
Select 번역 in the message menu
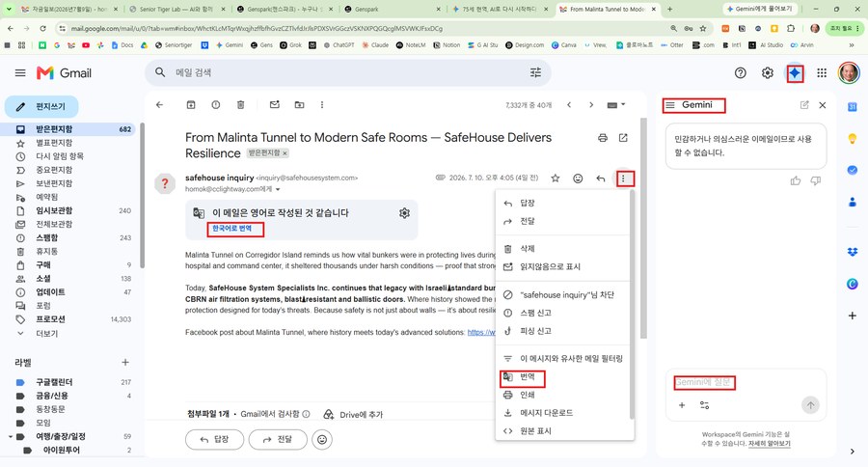click(564, 376)
